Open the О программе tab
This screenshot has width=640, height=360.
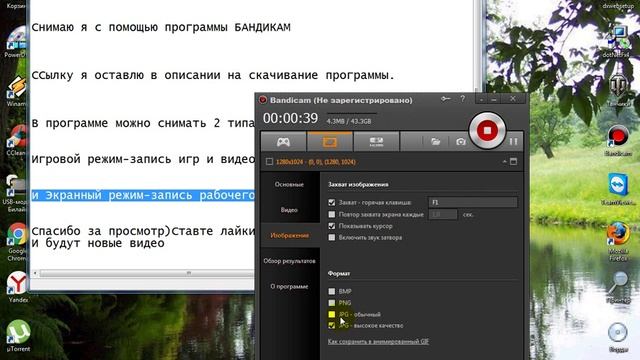click(289, 287)
